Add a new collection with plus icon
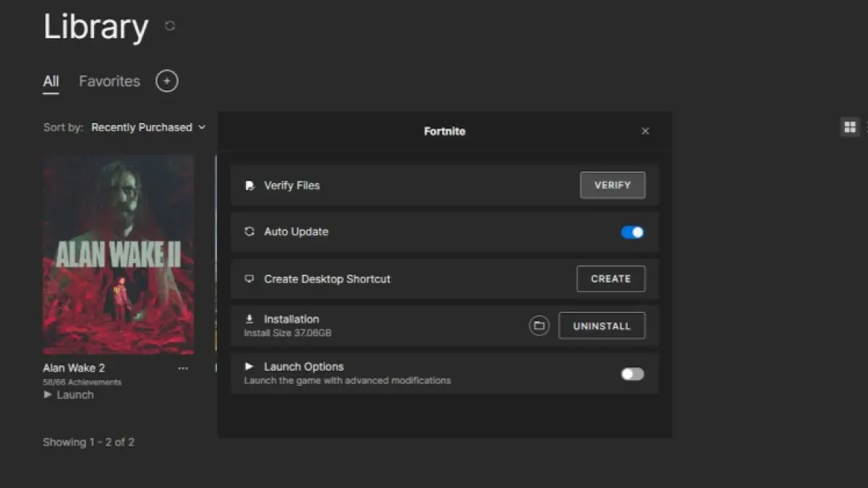The height and width of the screenshot is (488, 868). click(x=167, y=81)
